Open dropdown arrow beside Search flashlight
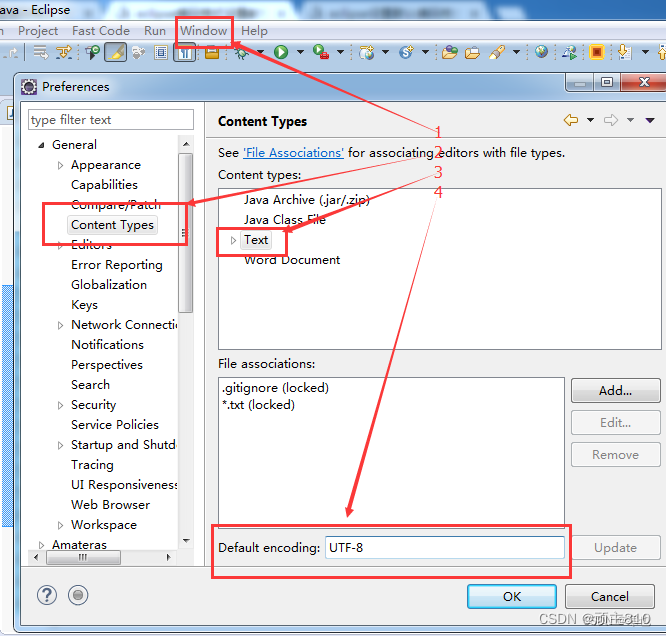 click(516, 52)
